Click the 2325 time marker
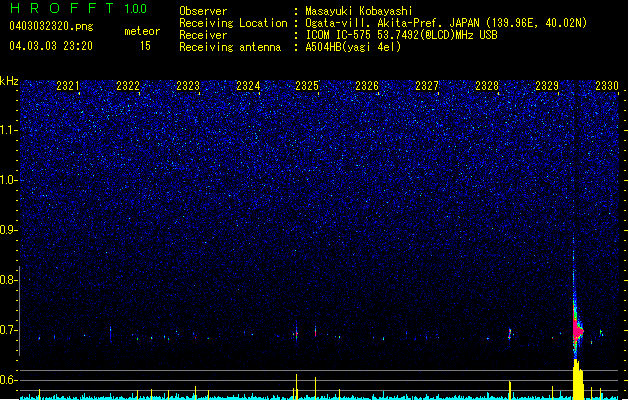The width and height of the screenshot is (629, 400). [307, 86]
